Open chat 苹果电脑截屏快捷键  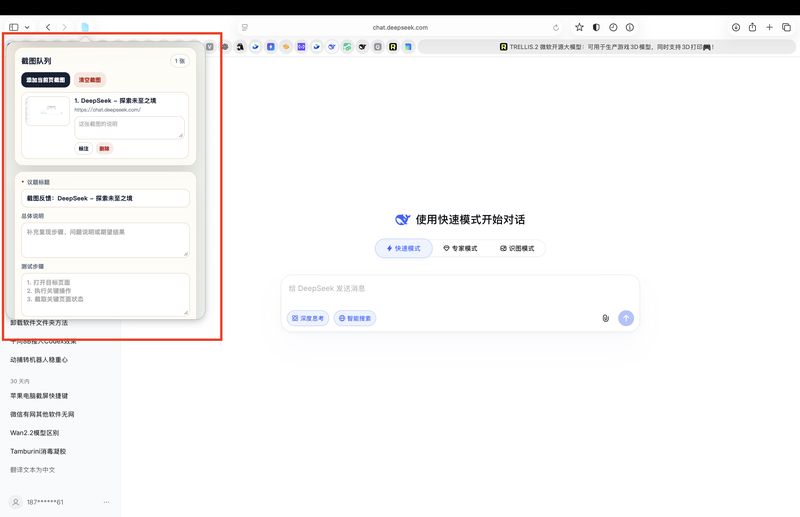39,396
